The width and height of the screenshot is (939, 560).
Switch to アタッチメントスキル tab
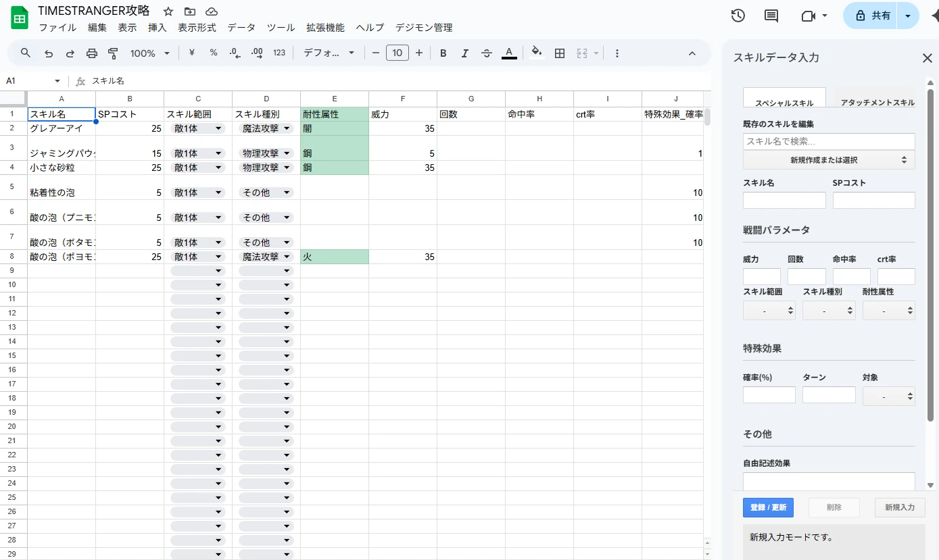click(877, 103)
